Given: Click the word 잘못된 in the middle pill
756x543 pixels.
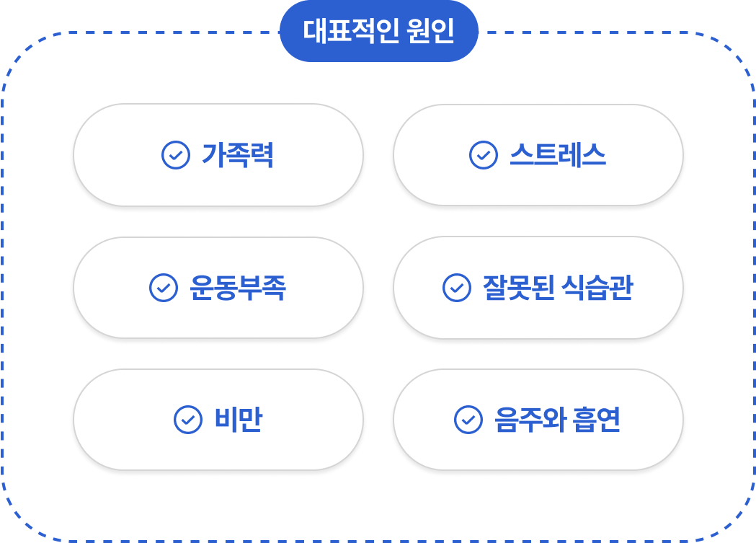Looking at the screenshot, I should click(519, 288).
